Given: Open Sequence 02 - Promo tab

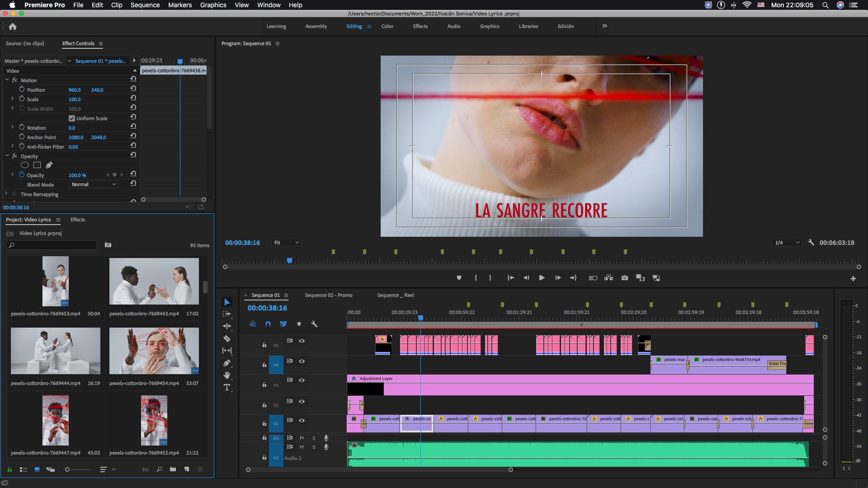Looking at the screenshot, I should 329,295.
